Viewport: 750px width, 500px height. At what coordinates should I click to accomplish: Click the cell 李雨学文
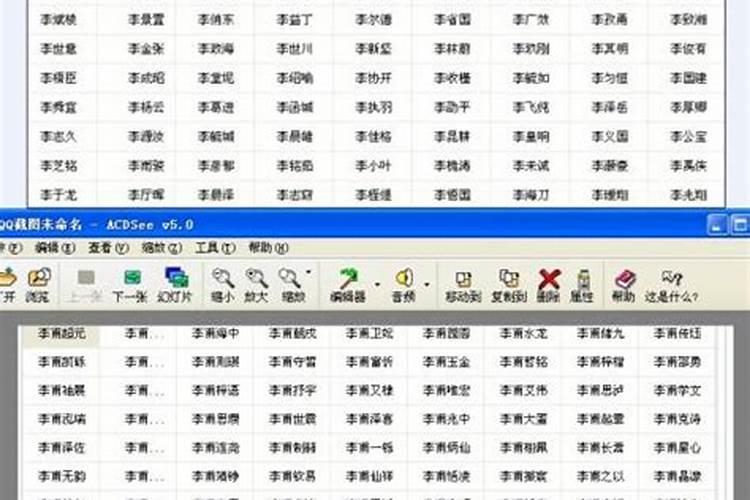(x=677, y=391)
